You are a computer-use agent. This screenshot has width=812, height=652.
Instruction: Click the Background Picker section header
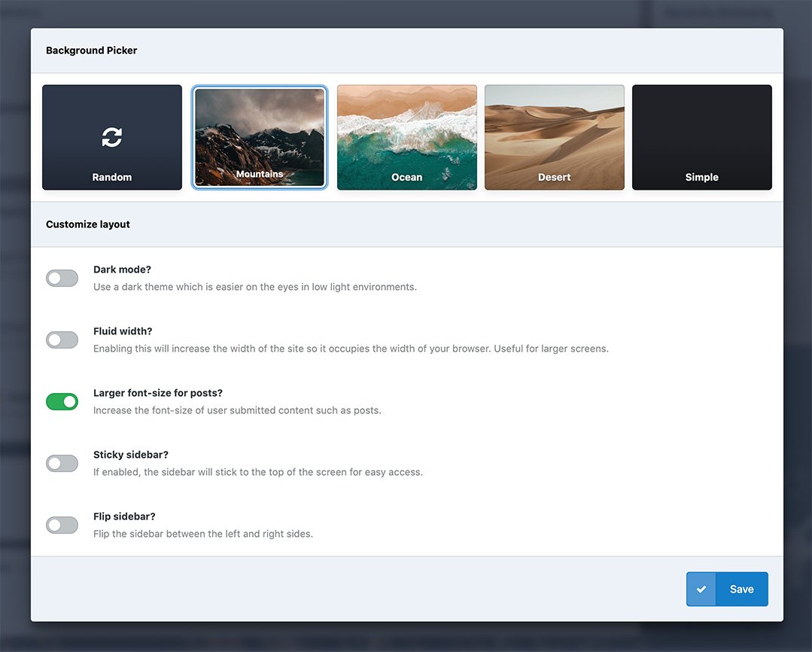[x=91, y=50]
